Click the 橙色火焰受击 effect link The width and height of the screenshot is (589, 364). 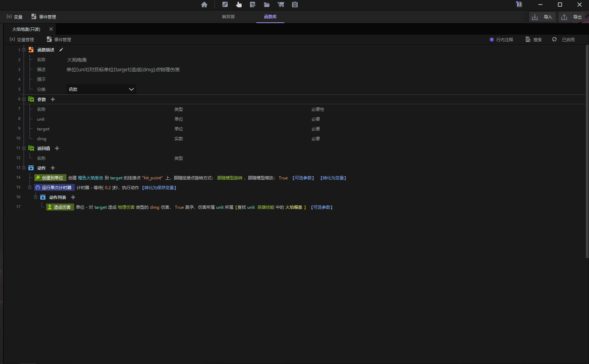[x=91, y=178]
